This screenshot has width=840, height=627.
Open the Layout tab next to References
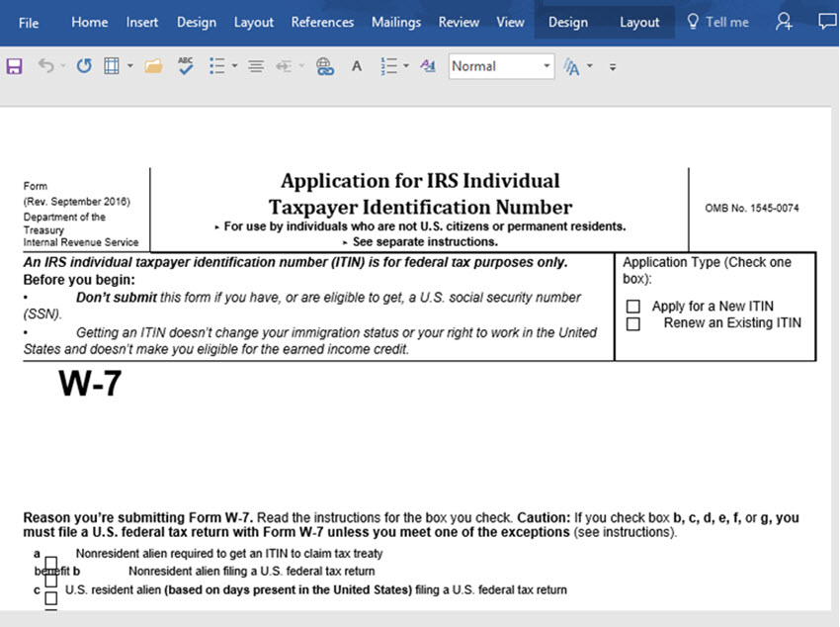253,22
